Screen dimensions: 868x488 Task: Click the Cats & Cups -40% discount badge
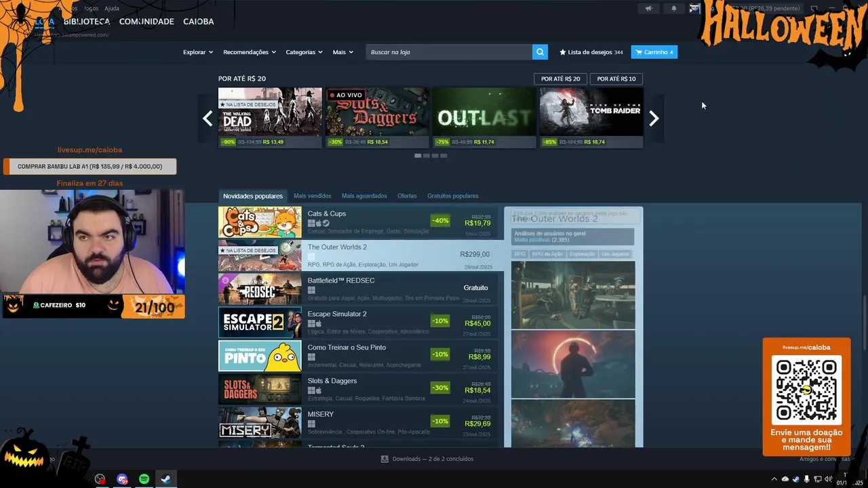coord(440,220)
